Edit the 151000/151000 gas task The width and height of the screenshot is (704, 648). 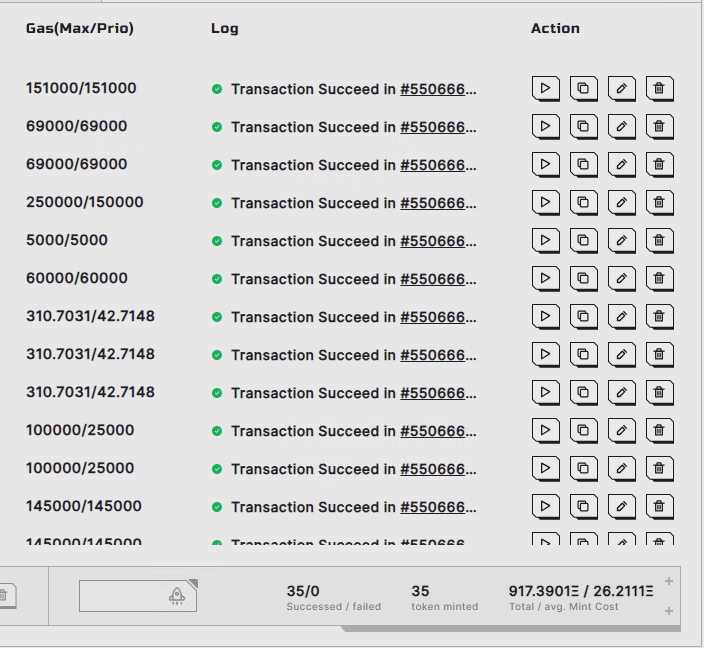pos(621,88)
